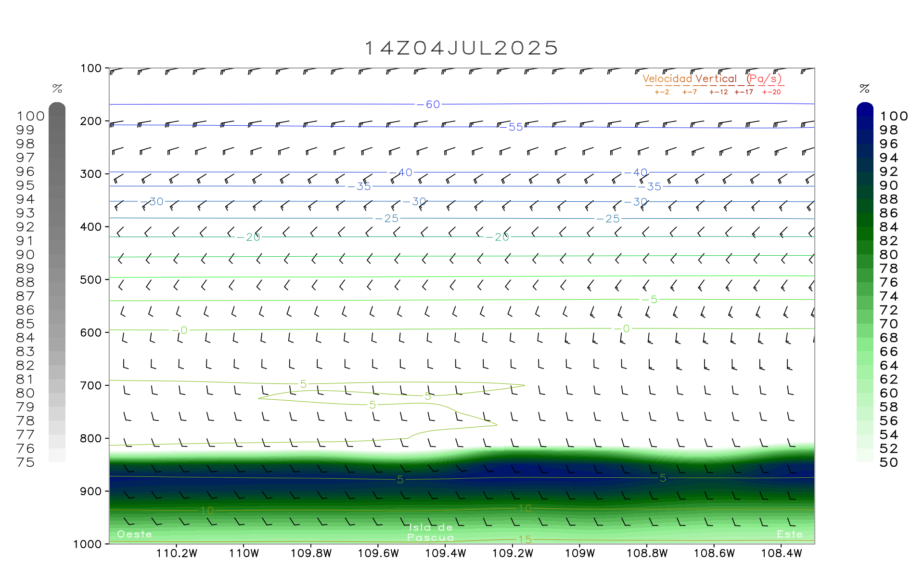The height and width of the screenshot is (578, 924).
Task: Click the 109.4W longitude tick label
Action: (446, 553)
